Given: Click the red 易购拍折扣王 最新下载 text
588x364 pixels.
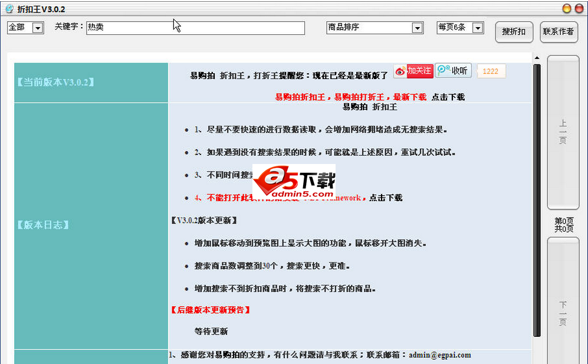Looking at the screenshot, I should pyautogui.click(x=351, y=97).
